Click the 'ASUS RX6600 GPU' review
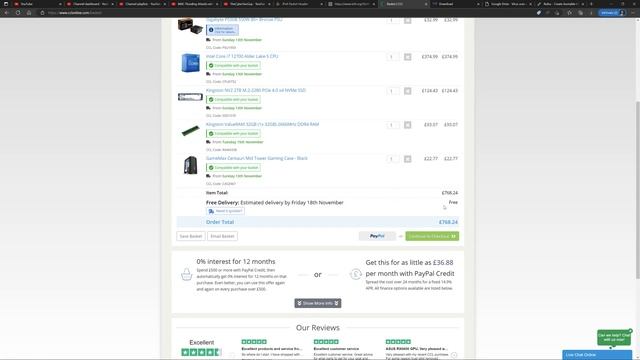The image size is (640, 360). pos(416,349)
